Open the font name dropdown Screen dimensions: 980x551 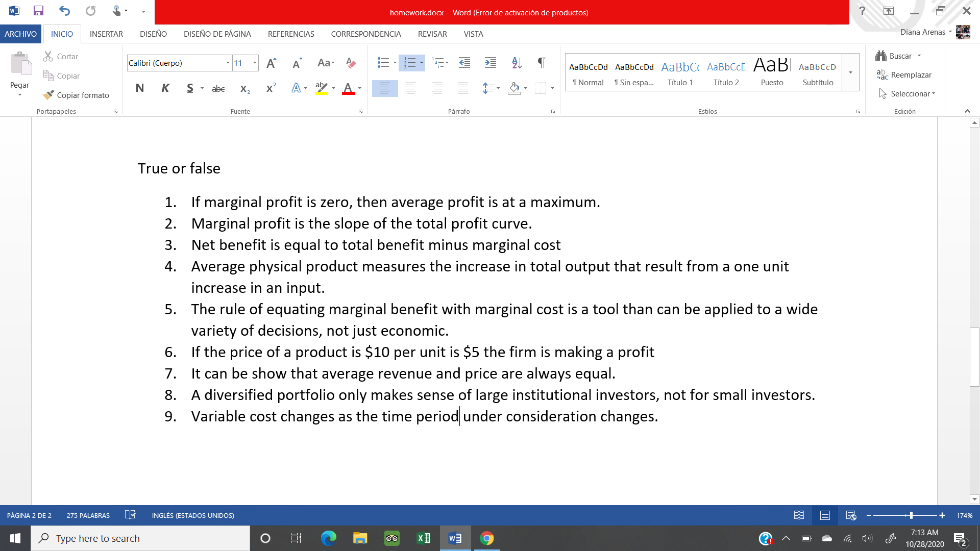(x=228, y=63)
